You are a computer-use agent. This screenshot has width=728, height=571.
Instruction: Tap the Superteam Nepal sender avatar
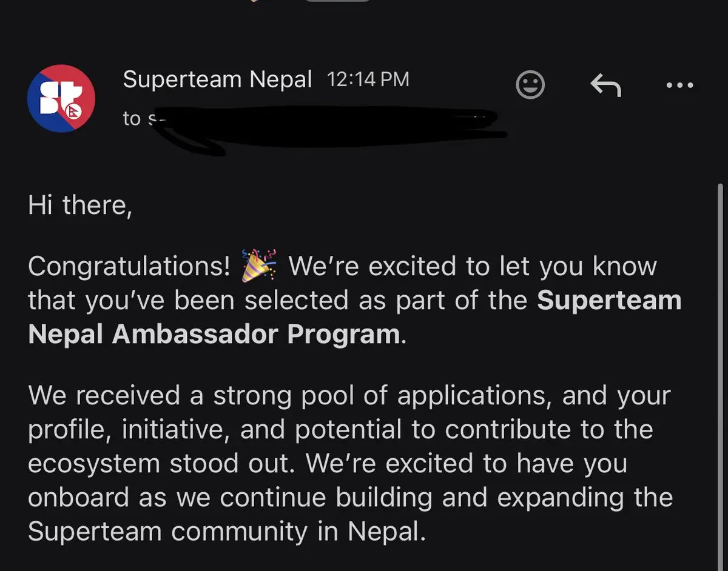coord(61,98)
